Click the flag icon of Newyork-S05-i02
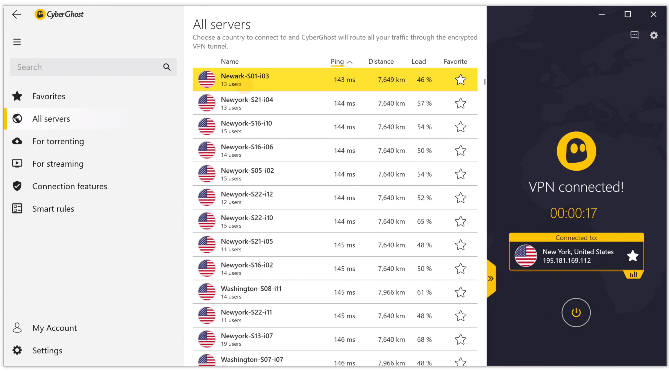669x371 pixels. coord(207,174)
